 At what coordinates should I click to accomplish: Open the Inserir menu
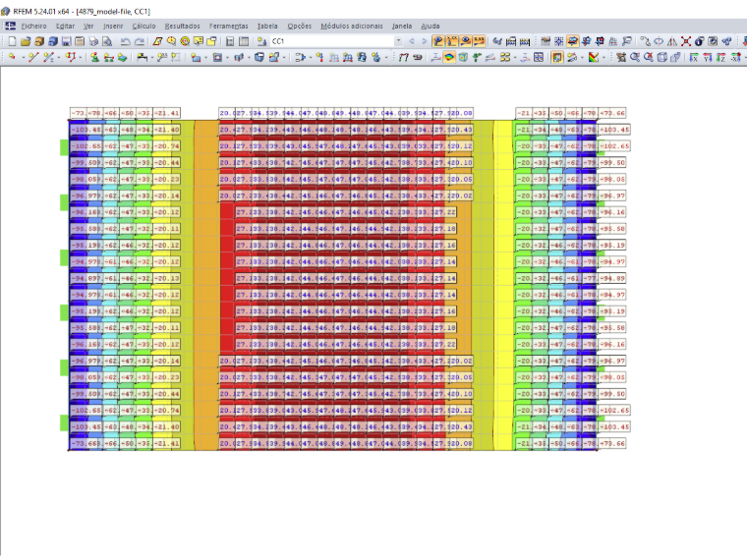coord(113,27)
